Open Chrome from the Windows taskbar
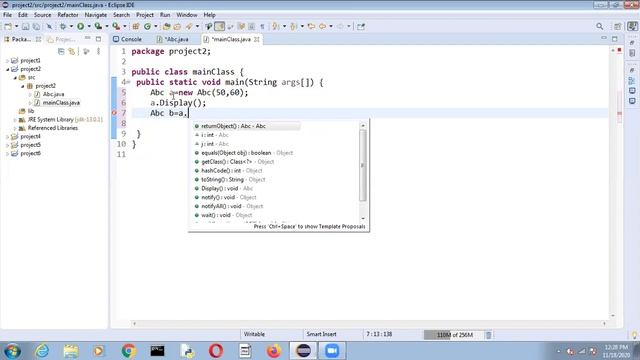This screenshot has width=640, height=360. coord(128,351)
